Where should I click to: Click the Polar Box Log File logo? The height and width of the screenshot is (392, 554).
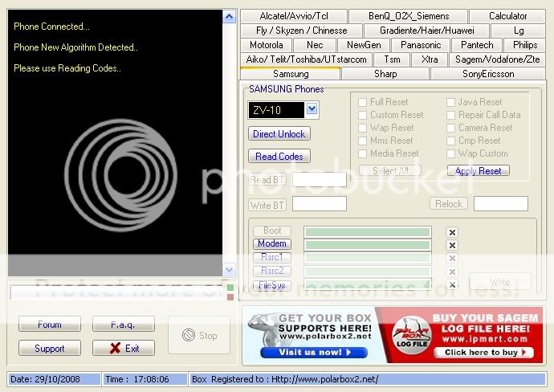click(x=412, y=335)
